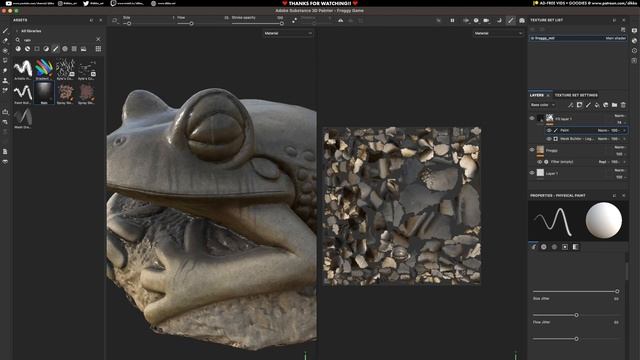Click the material sphere preview in Properties
This screenshot has height=360, width=640.
click(604, 220)
